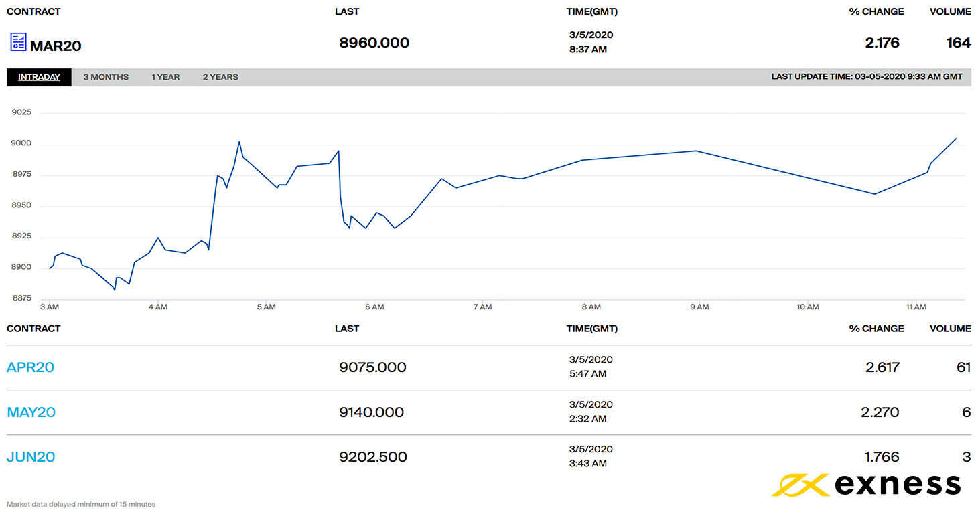
Task: Click the 8925 price axis label
Action: pos(22,237)
